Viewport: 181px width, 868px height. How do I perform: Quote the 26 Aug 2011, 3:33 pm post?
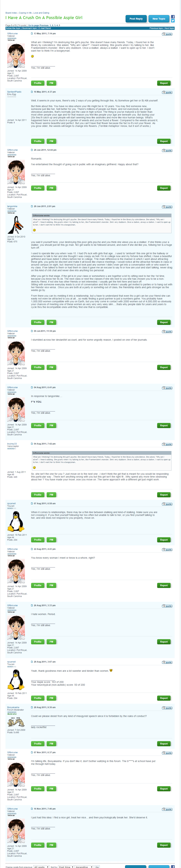click(167, 606)
